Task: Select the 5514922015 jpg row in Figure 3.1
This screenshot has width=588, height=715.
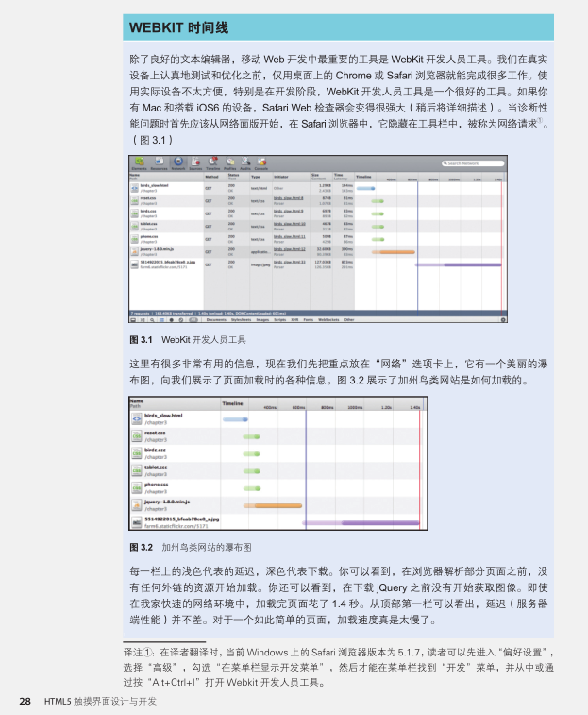Action: 317,264
